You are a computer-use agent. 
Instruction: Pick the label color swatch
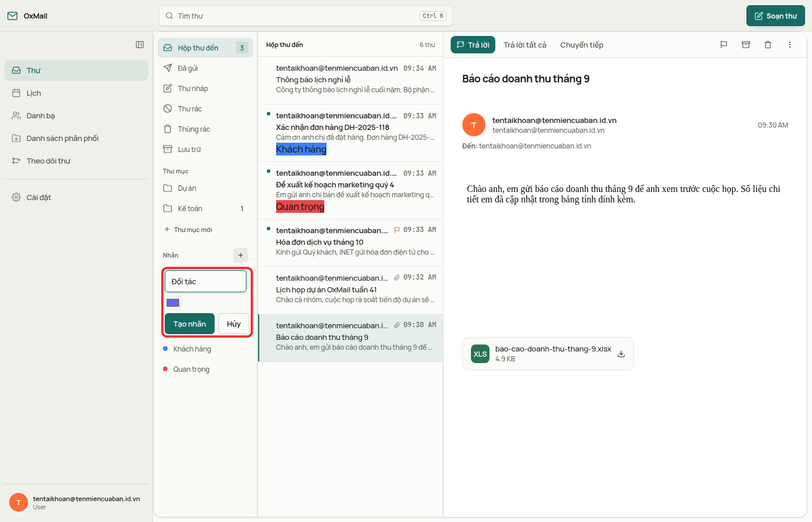173,302
